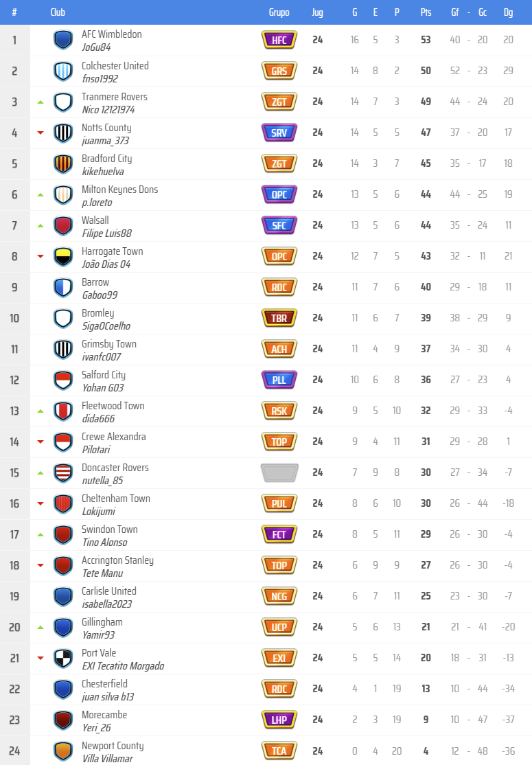
Task: Sort by the Grupo column header
Action: [279, 12]
